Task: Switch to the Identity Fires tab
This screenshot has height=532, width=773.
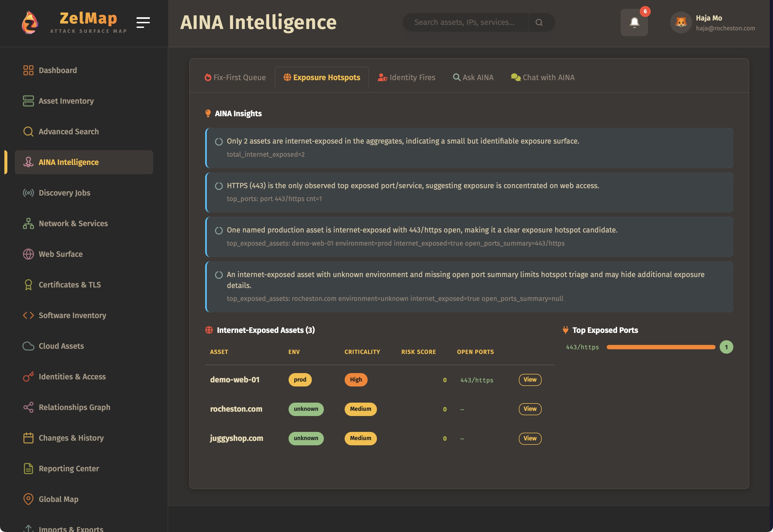Action: [x=407, y=77]
